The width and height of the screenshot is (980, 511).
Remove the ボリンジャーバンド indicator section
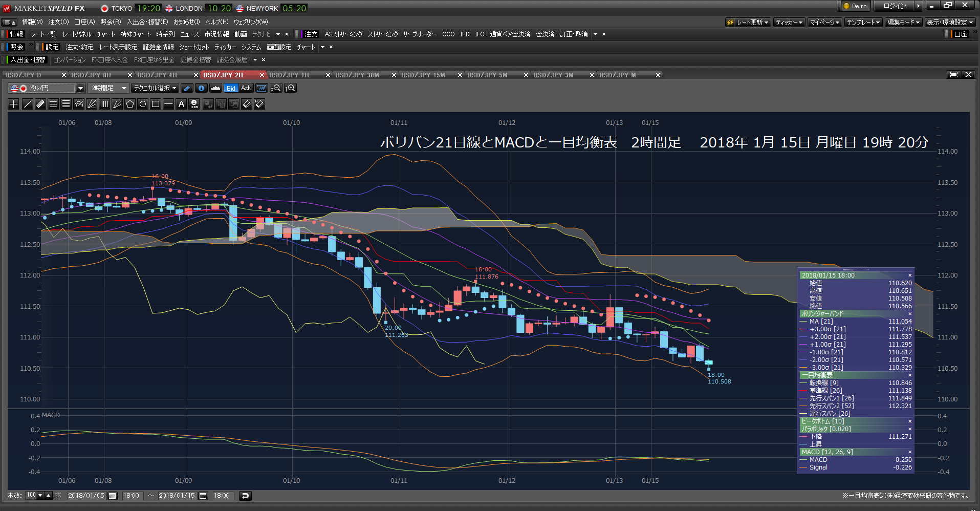point(910,314)
